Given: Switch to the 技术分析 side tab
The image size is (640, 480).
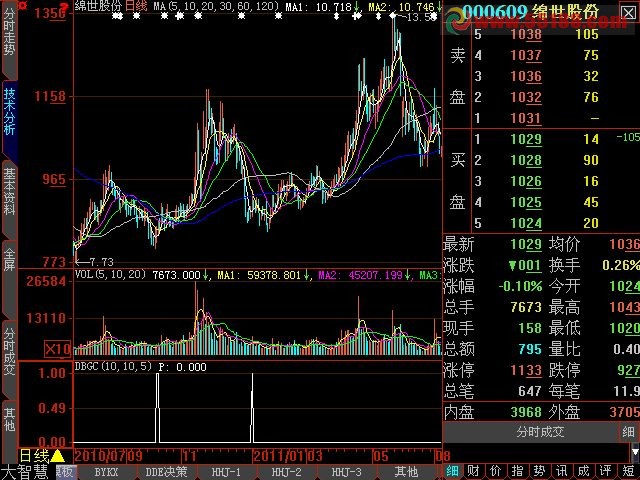Looking at the screenshot, I should click(9, 111).
